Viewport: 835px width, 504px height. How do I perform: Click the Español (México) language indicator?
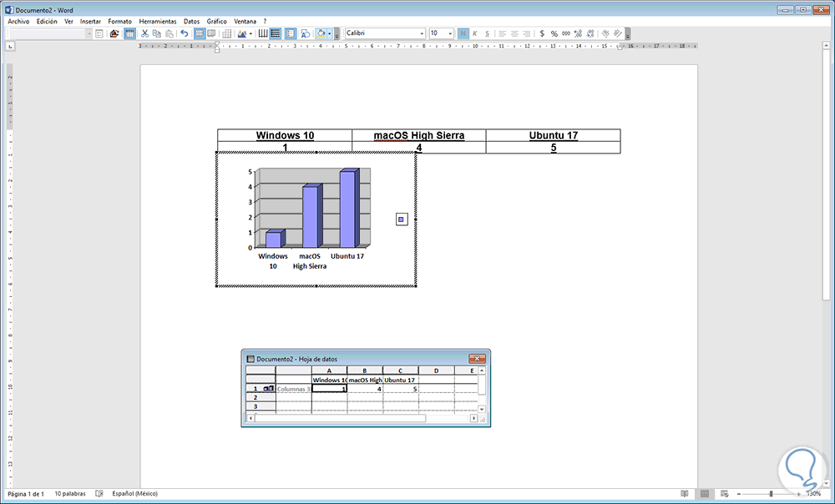(134, 494)
